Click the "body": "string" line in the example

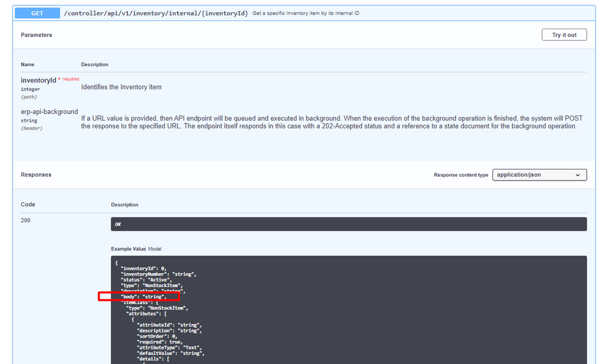144,297
